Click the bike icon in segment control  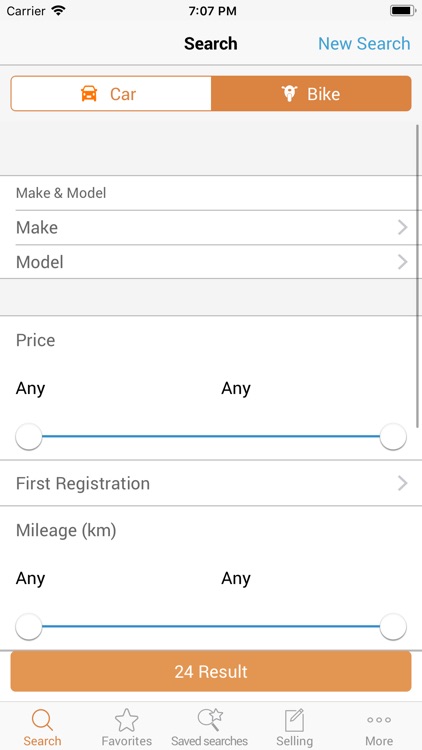point(289,93)
